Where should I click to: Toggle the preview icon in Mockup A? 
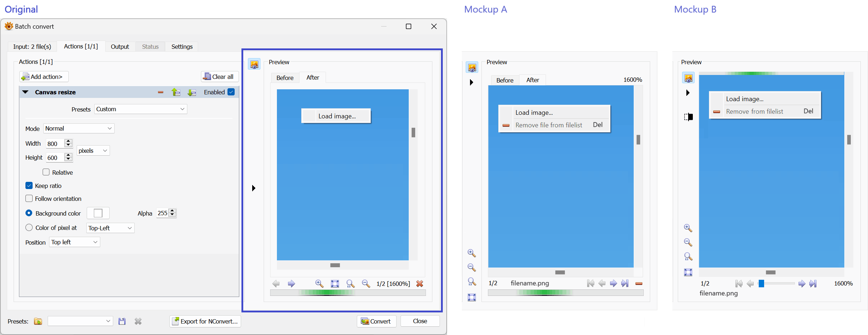click(x=472, y=67)
